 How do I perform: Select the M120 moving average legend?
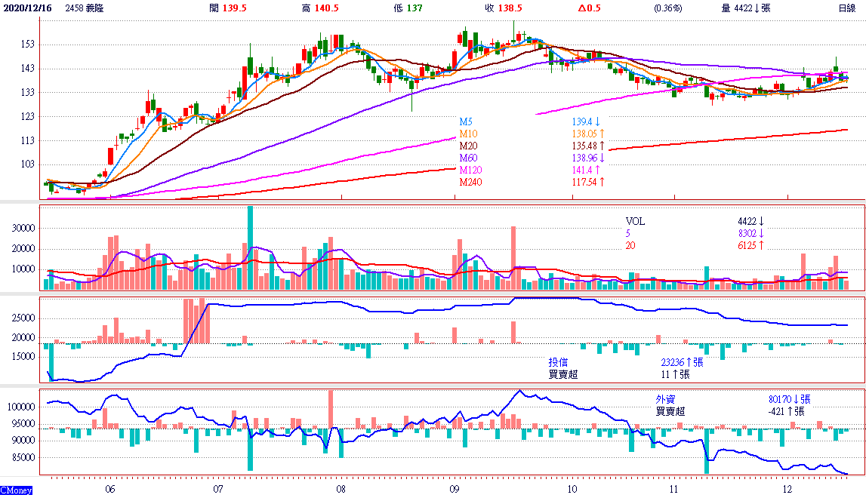point(470,170)
